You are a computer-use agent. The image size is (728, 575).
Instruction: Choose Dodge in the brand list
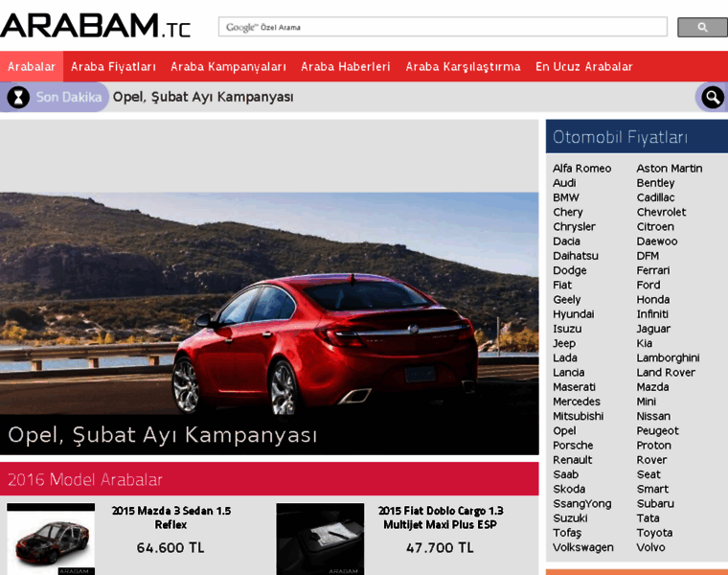[569, 270]
